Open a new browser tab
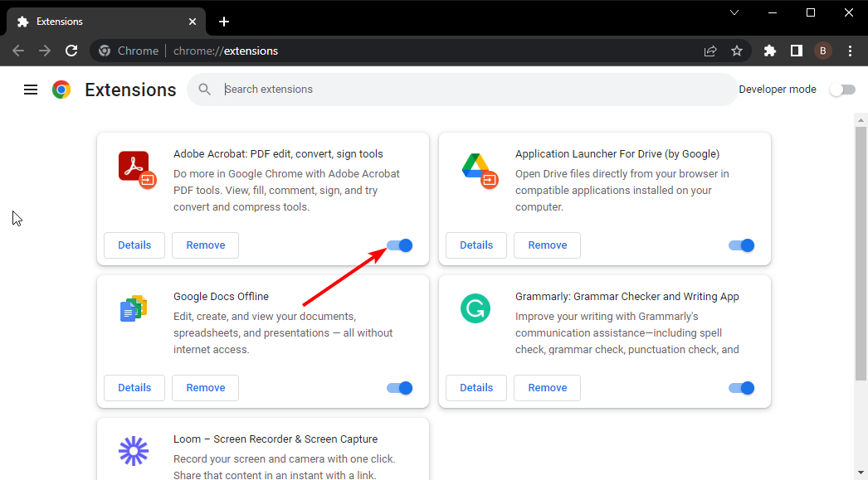This screenshot has width=868, height=480. [x=223, y=21]
